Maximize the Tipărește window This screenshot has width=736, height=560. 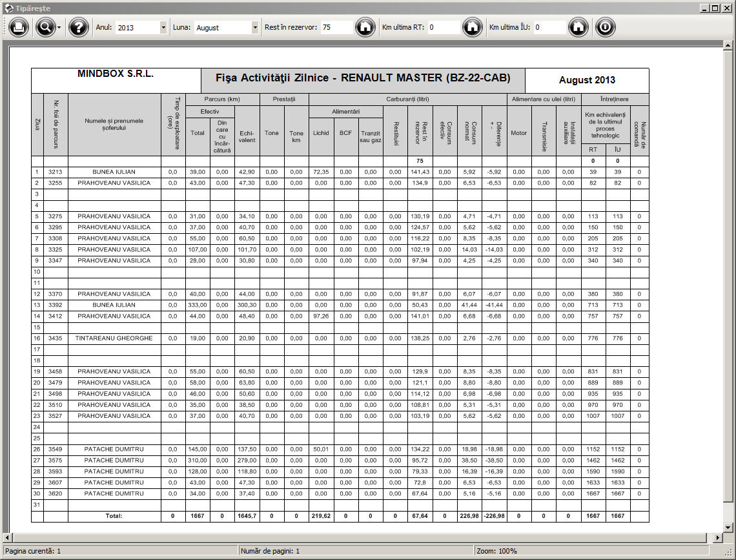point(715,8)
